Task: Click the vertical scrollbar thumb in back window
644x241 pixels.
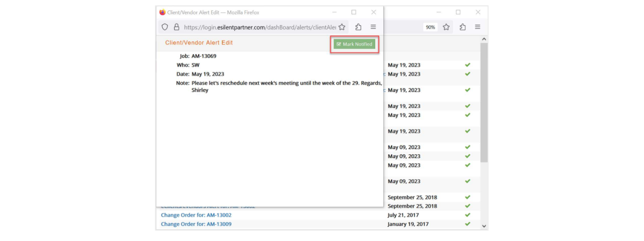Action: point(484,103)
